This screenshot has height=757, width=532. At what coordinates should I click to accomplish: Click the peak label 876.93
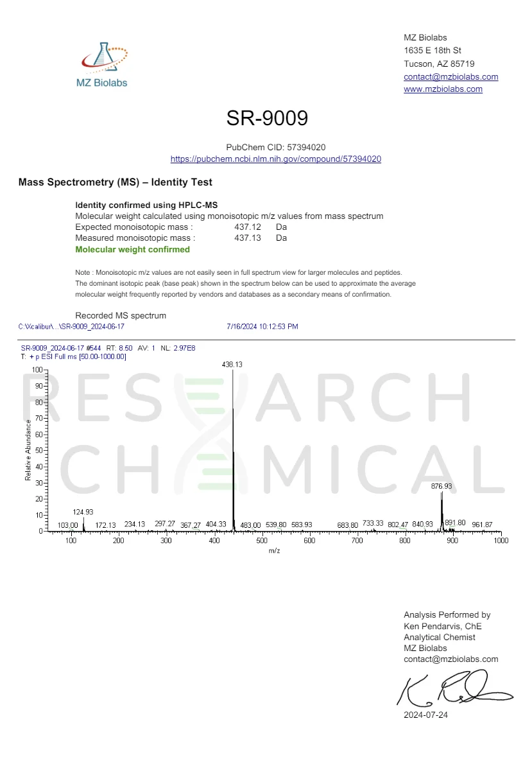pyautogui.click(x=442, y=486)
